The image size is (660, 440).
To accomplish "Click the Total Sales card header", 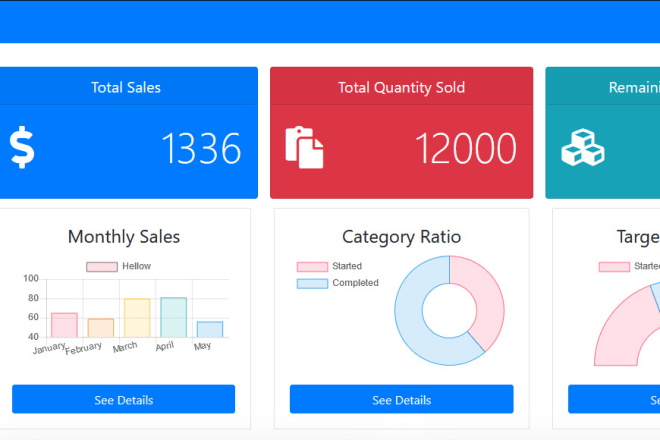I will (126, 87).
